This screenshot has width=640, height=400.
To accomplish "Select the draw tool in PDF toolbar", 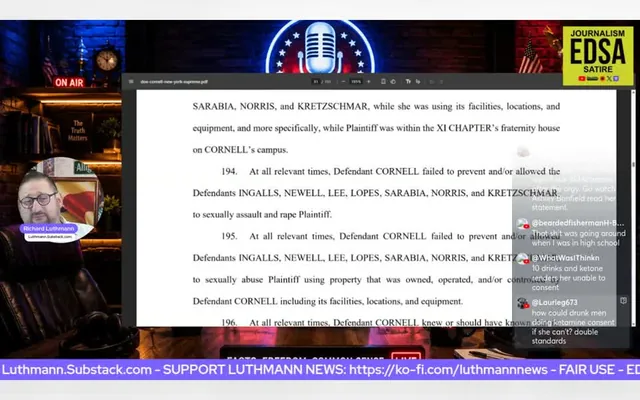I will [418, 82].
